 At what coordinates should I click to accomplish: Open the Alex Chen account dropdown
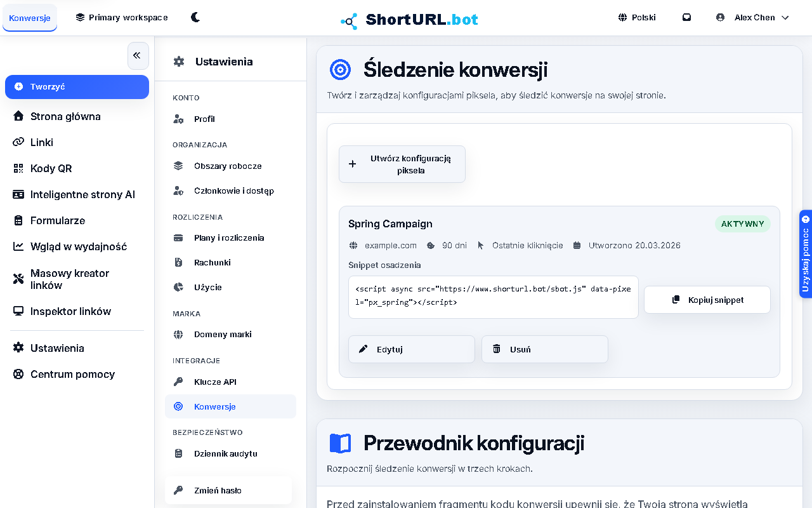pyautogui.click(x=752, y=18)
